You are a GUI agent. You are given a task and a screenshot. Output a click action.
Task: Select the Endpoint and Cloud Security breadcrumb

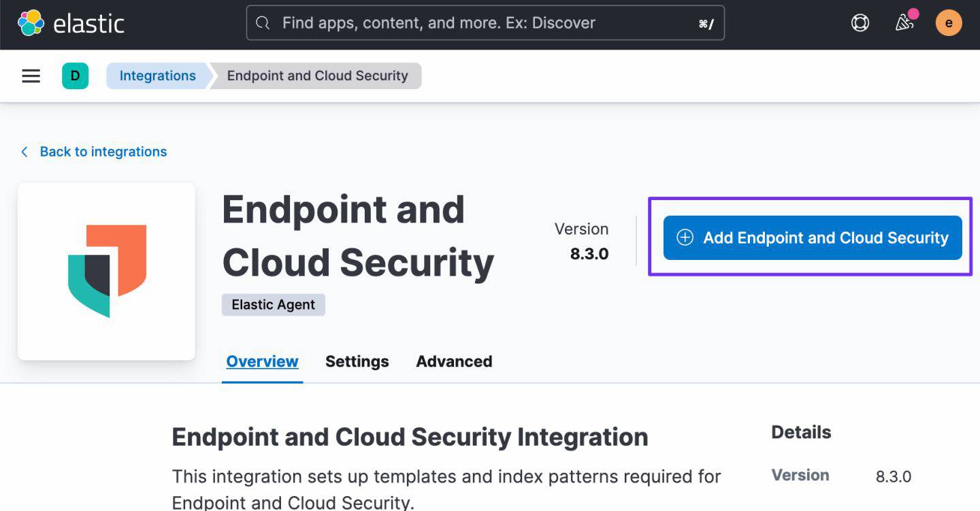point(317,76)
